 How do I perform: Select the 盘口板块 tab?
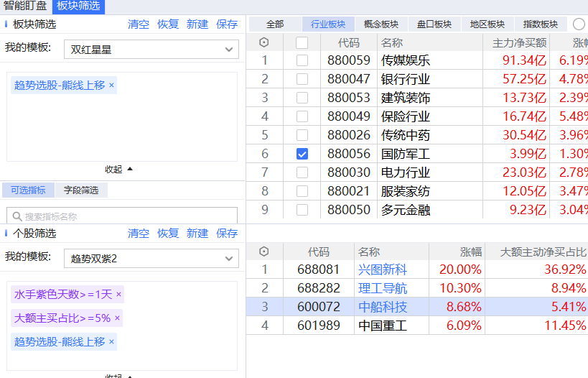434,24
